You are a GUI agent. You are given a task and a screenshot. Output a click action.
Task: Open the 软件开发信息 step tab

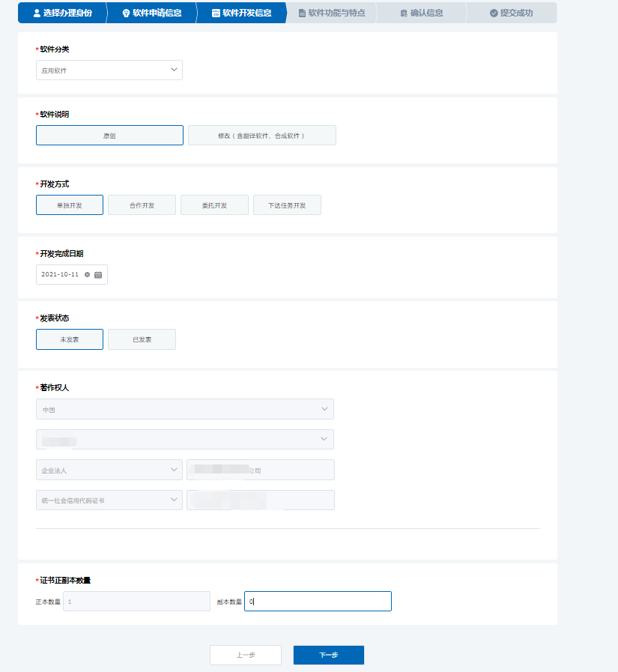point(242,13)
